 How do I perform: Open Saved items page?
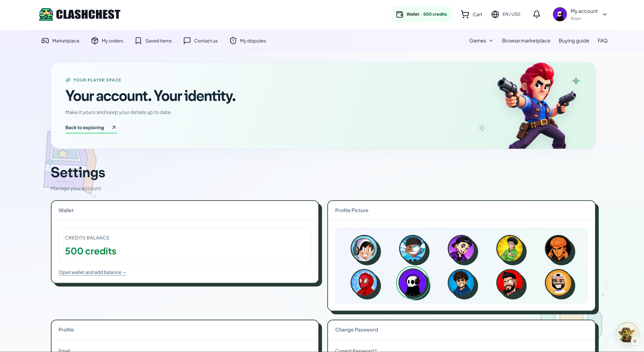[153, 41]
